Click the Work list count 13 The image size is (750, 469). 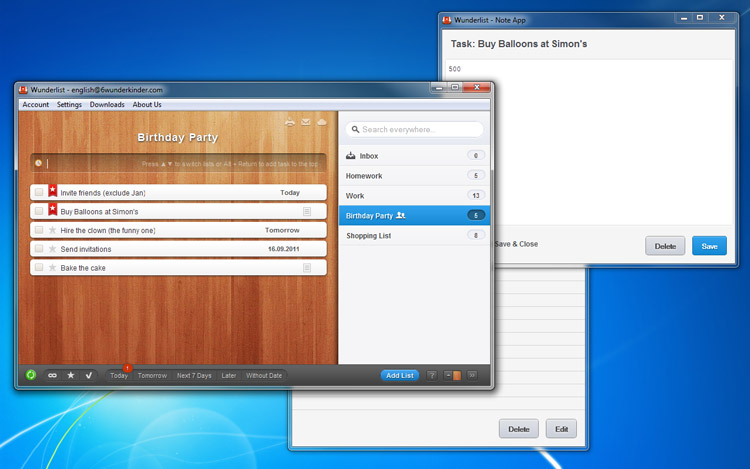pyautogui.click(x=476, y=195)
